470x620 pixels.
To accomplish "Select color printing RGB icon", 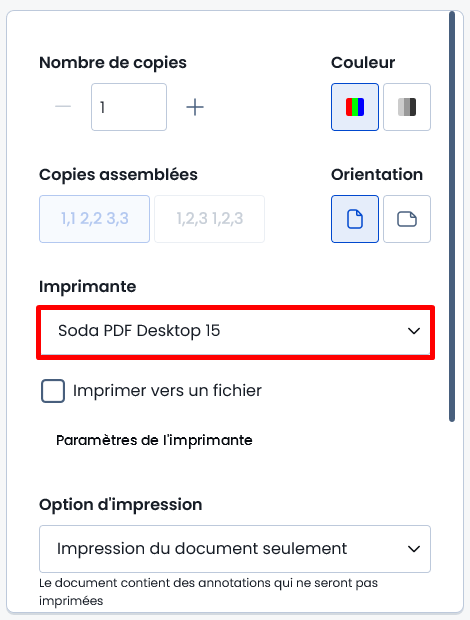I will 355,107.
